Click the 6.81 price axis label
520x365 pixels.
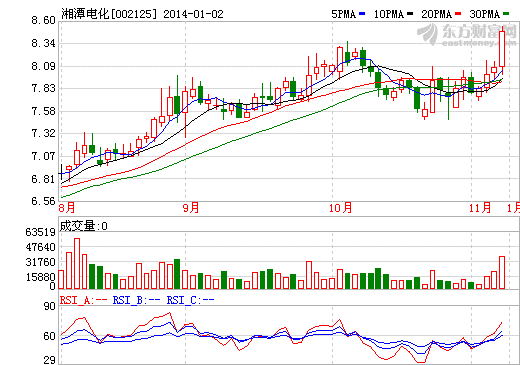[x=43, y=179]
